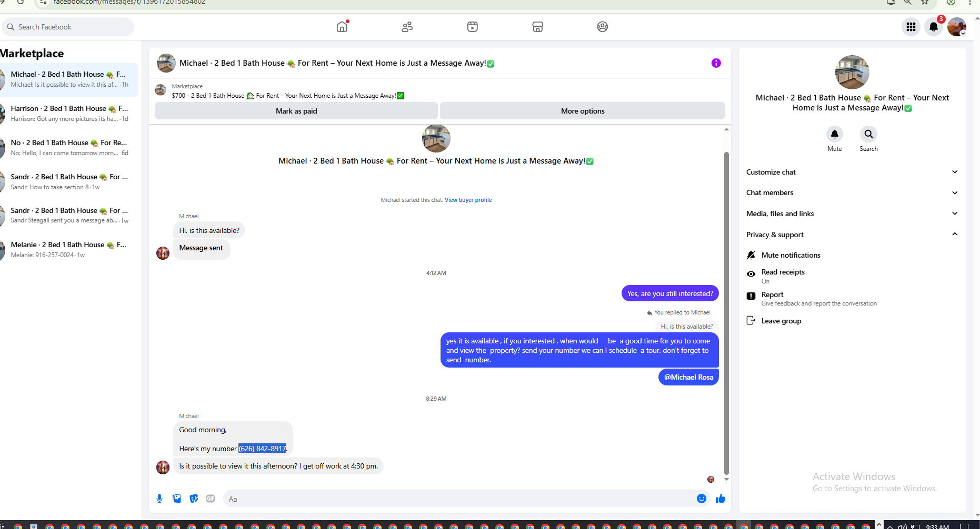The height and width of the screenshot is (529, 980).
Task: Click the More options button
Action: (583, 111)
